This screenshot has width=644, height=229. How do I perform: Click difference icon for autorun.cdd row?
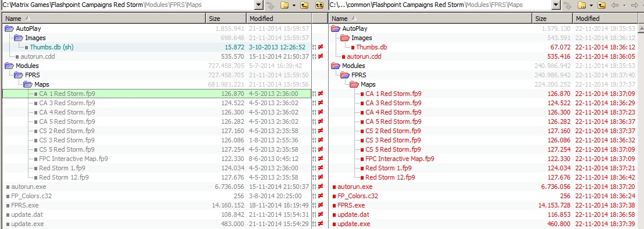pyautogui.click(x=320, y=56)
